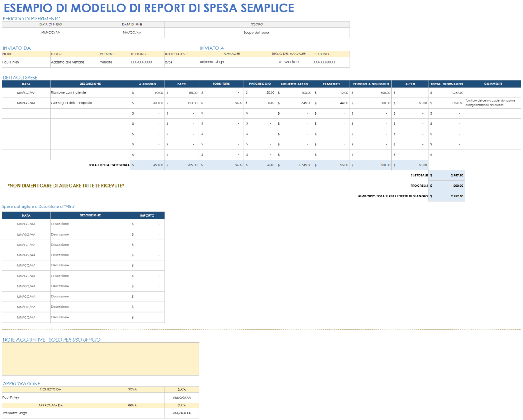Image resolution: width=523 pixels, height=420 pixels.
Task: Select the BIGLIETTO AEREO column header
Action: click(294, 84)
